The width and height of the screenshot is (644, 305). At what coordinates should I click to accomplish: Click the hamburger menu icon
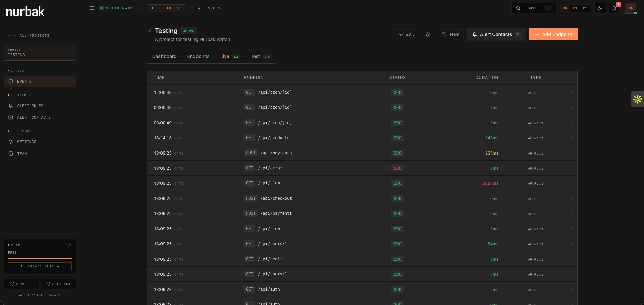point(92,8)
